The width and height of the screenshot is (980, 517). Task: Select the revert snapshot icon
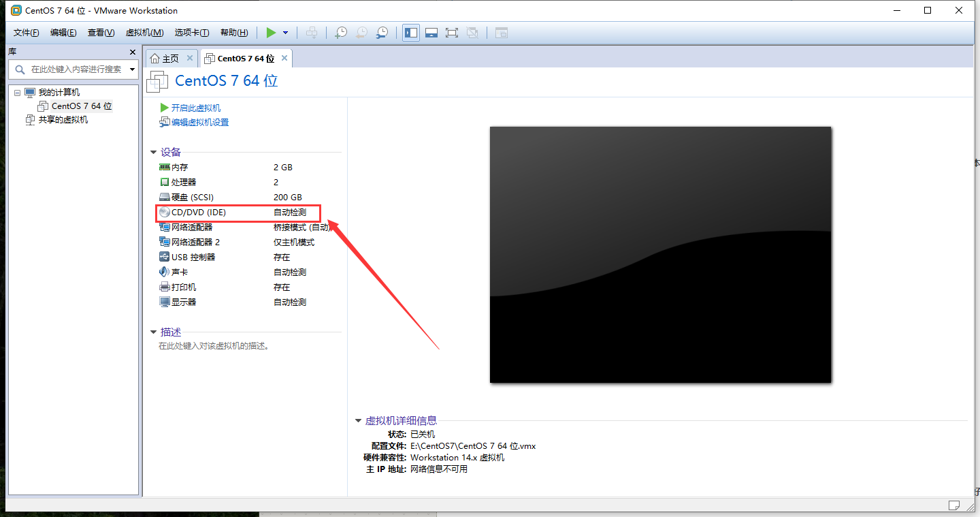[x=361, y=32]
